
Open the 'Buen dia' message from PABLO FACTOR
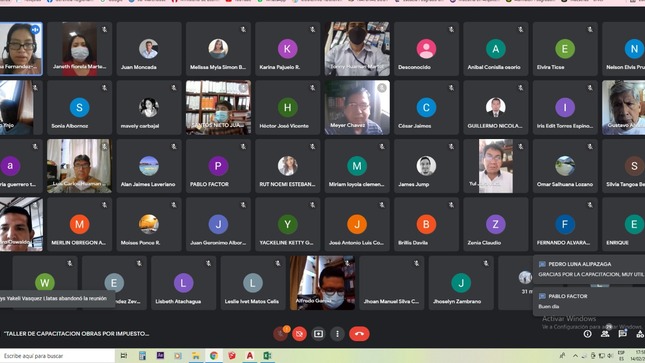click(x=589, y=301)
